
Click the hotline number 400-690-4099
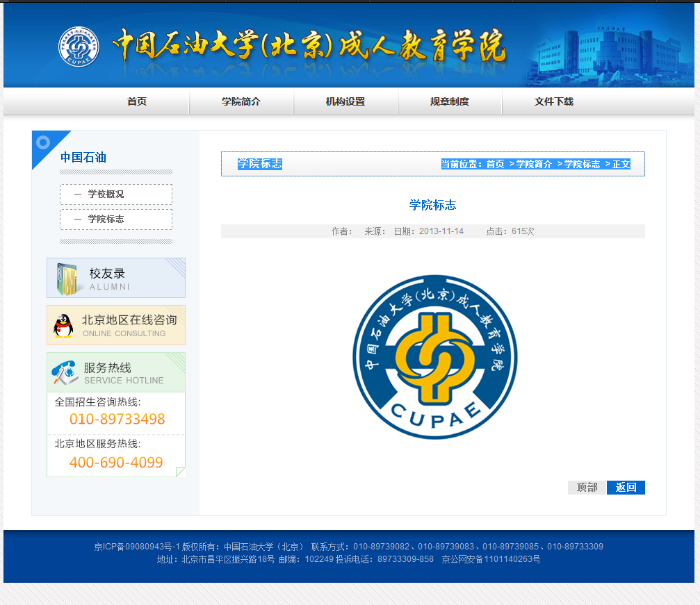pyautogui.click(x=116, y=463)
